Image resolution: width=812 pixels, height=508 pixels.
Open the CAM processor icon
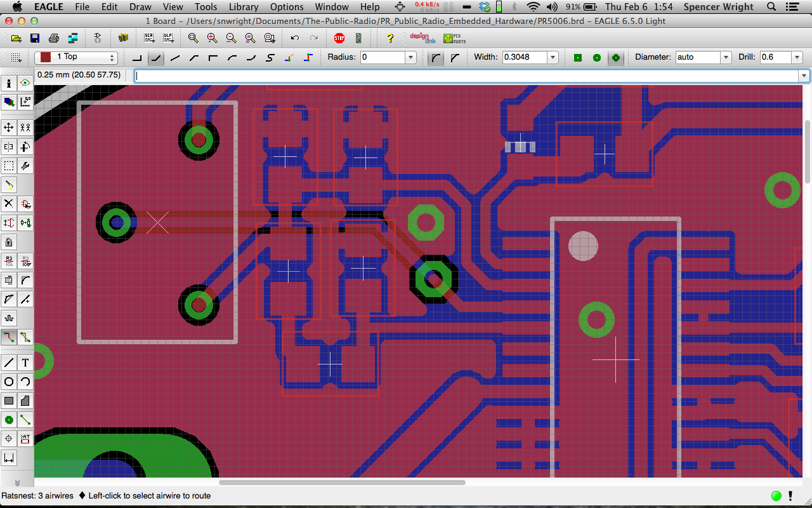72,38
